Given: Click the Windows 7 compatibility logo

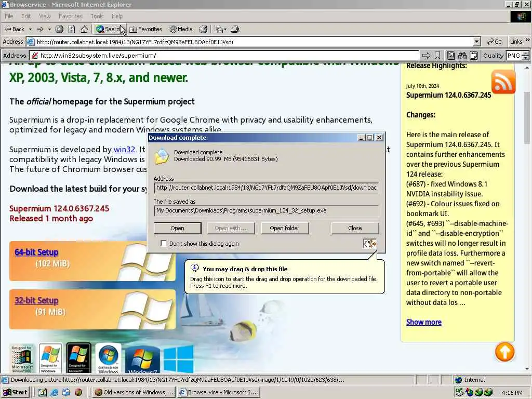Looking at the screenshot, I should (x=142, y=359).
